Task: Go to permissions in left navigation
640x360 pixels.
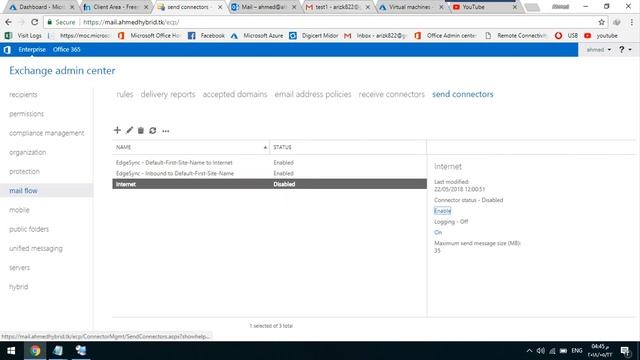Action: click(27, 113)
